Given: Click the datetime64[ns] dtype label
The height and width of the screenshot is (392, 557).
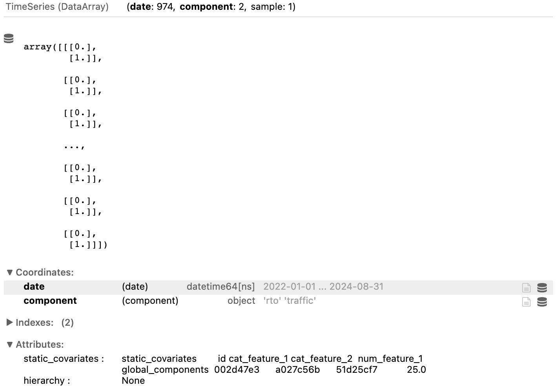Looking at the screenshot, I should [220, 287].
